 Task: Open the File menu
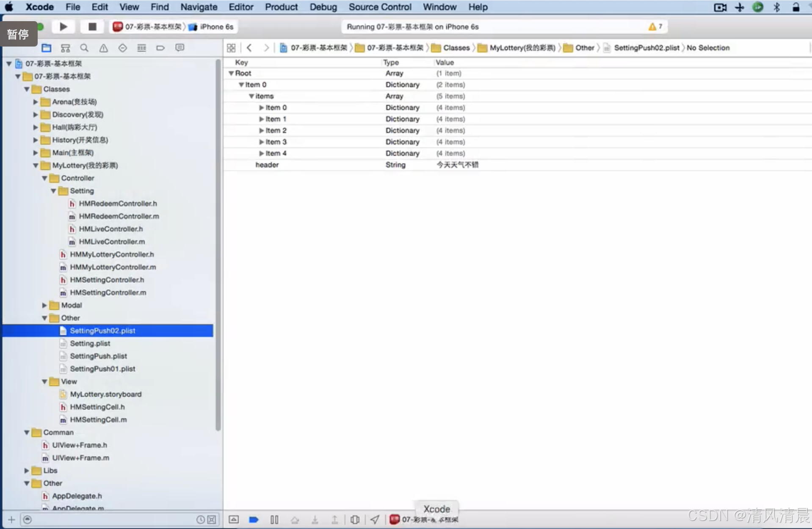click(x=73, y=7)
